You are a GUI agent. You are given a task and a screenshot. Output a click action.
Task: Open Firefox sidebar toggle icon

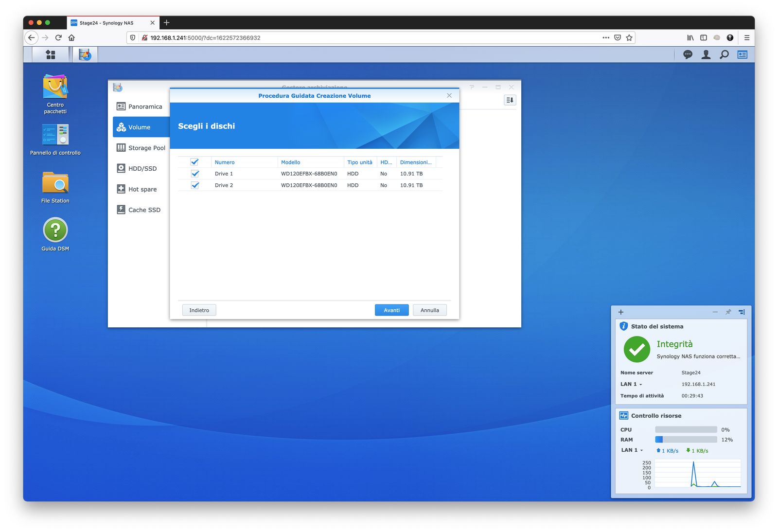click(x=704, y=37)
